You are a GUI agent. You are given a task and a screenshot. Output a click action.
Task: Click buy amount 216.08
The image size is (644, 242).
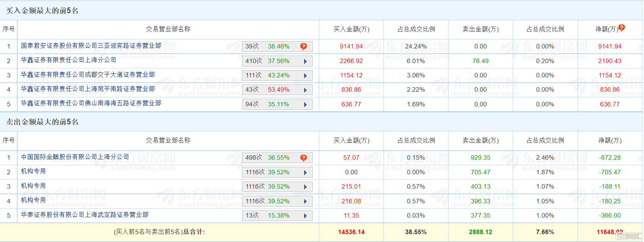(351, 201)
